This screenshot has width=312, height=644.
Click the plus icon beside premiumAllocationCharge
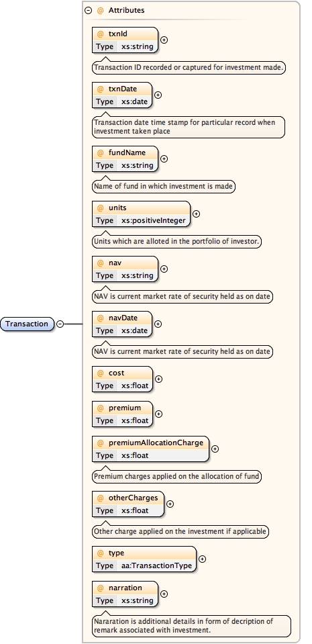pyautogui.click(x=215, y=449)
